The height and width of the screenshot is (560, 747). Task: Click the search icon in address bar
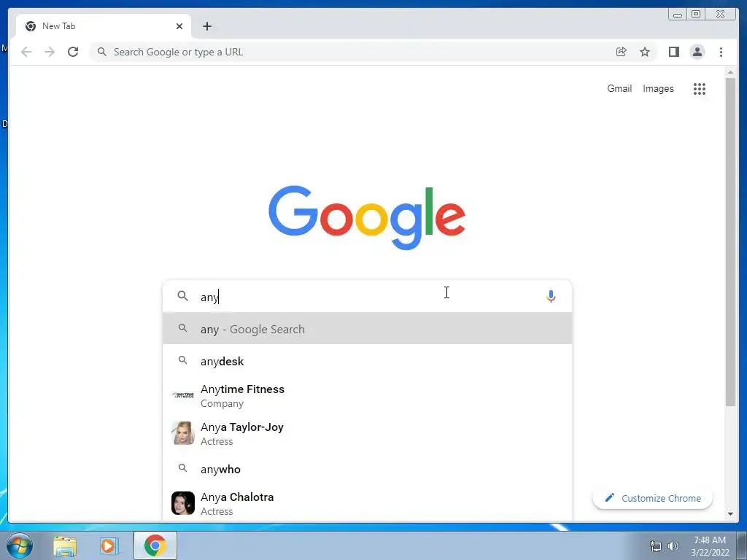click(x=102, y=52)
